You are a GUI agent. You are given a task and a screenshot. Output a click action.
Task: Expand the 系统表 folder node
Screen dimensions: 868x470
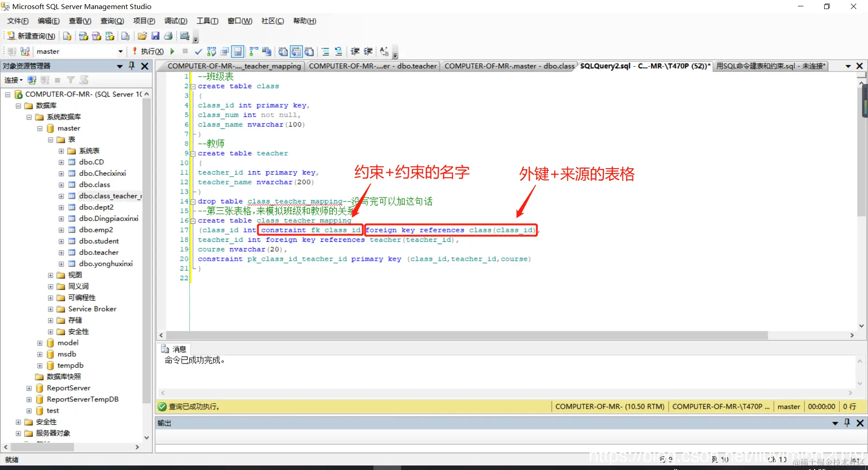coord(61,151)
